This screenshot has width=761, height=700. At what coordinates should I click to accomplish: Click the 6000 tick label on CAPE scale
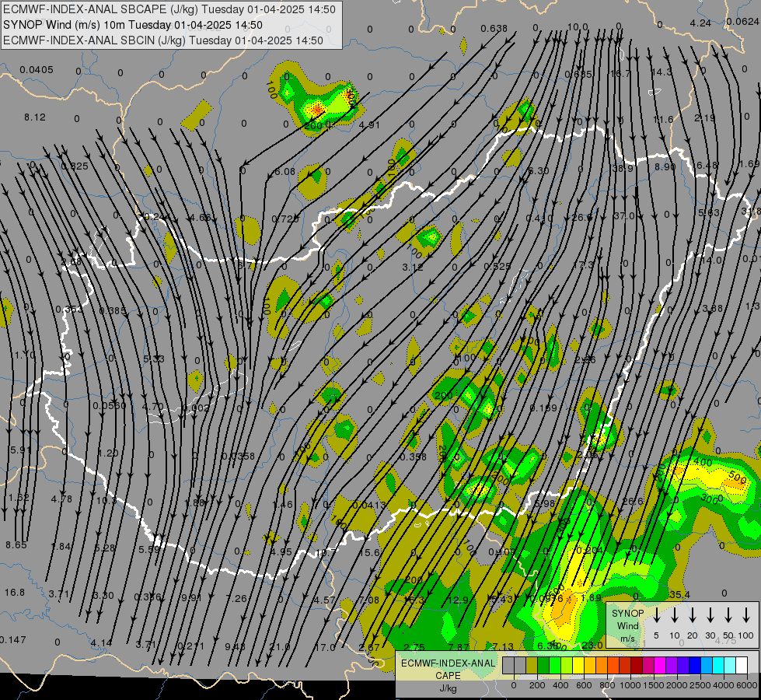(x=747, y=685)
